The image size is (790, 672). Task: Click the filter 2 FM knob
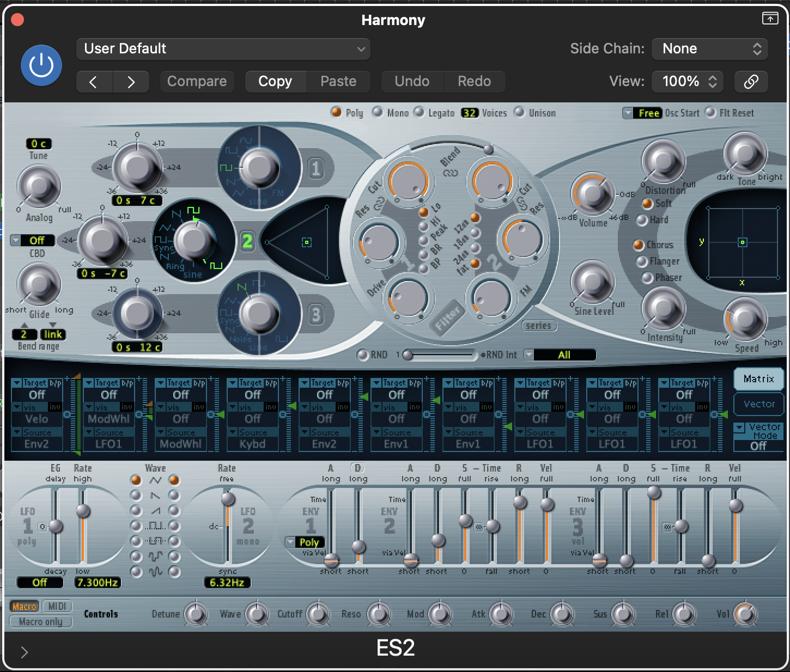491,297
